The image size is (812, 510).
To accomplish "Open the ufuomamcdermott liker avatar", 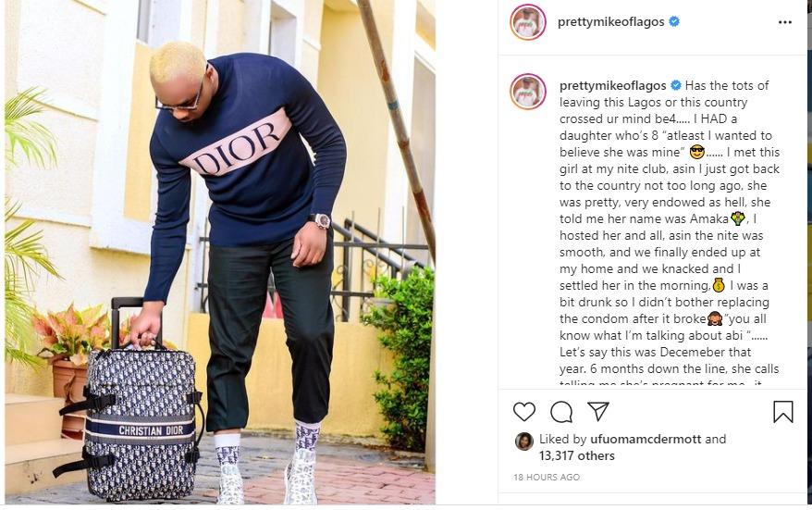I will click(x=524, y=442).
